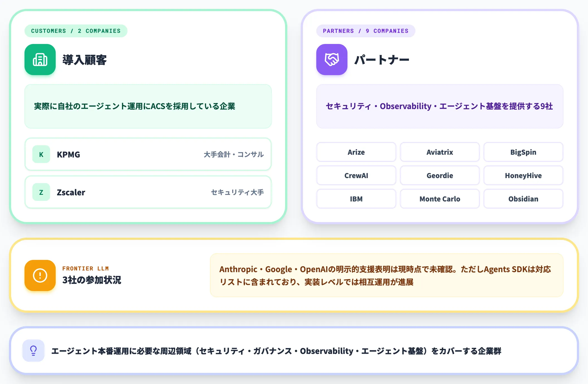Click the セキュリティ大手 label
This screenshot has width=588, height=384.
(237, 192)
